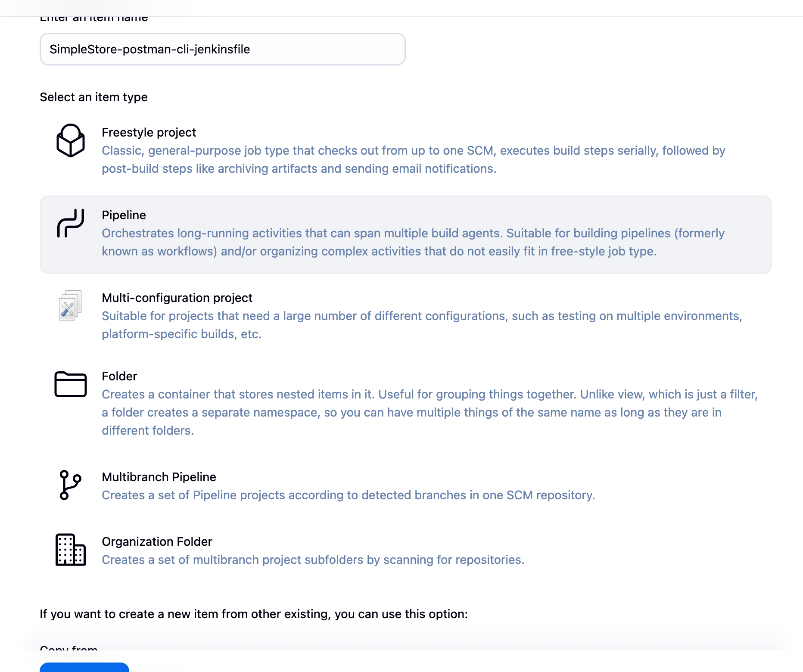Click the Organization Folder building icon
This screenshot has width=803, height=672.
pos(71,550)
